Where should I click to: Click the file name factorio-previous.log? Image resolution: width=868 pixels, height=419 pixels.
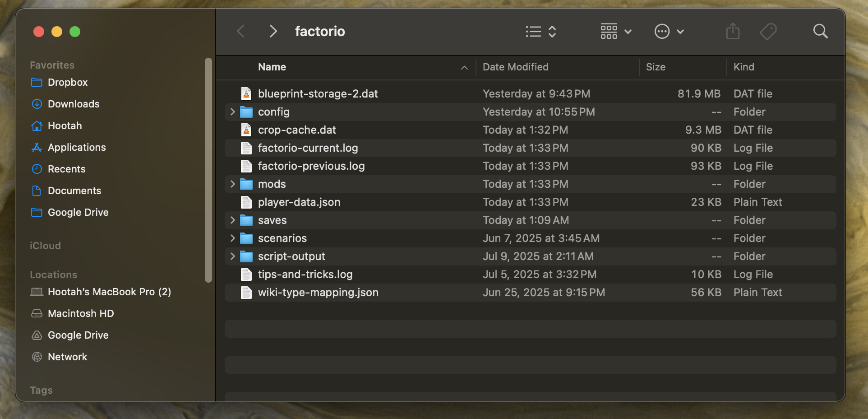tap(311, 166)
